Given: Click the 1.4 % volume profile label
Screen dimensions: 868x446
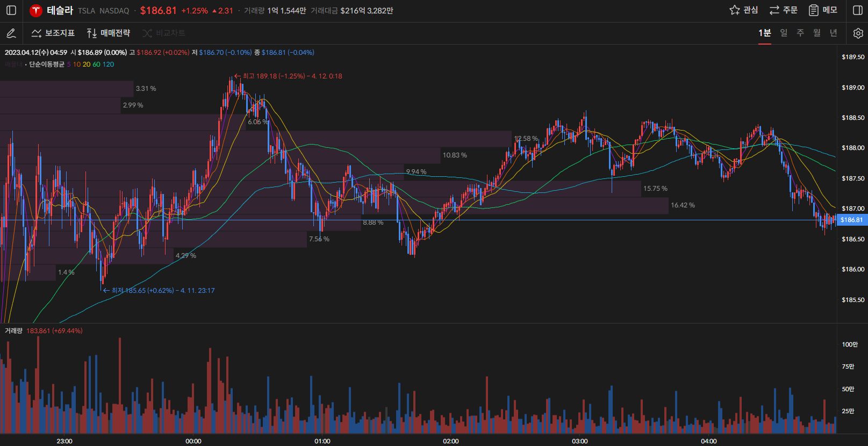Looking at the screenshot, I should point(66,272).
